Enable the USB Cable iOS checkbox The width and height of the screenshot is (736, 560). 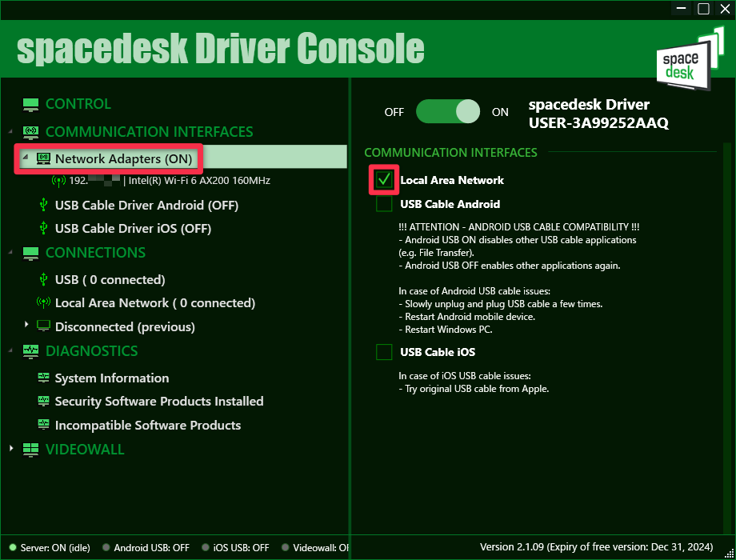(x=384, y=351)
